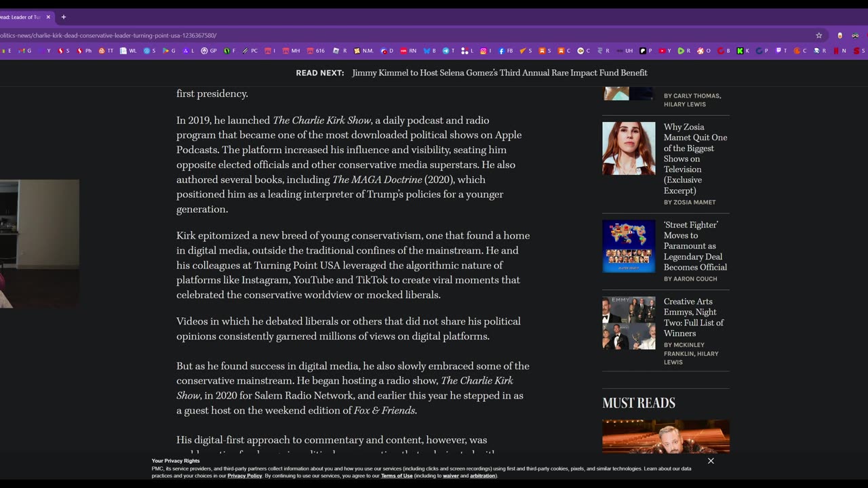Click the Must Reads featured image
The height and width of the screenshot is (488, 868).
click(x=666, y=436)
